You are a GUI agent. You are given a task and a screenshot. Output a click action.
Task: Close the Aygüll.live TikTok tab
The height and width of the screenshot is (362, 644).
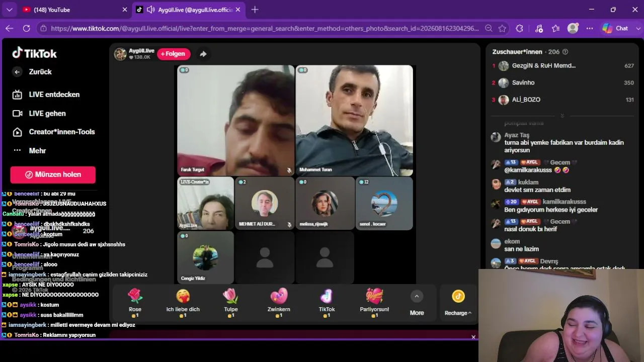tap(238, 10)
